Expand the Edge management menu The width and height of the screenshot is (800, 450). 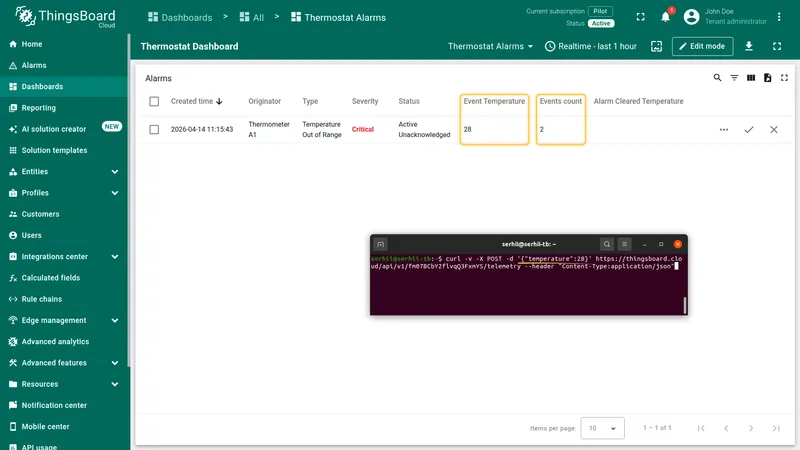115,320
